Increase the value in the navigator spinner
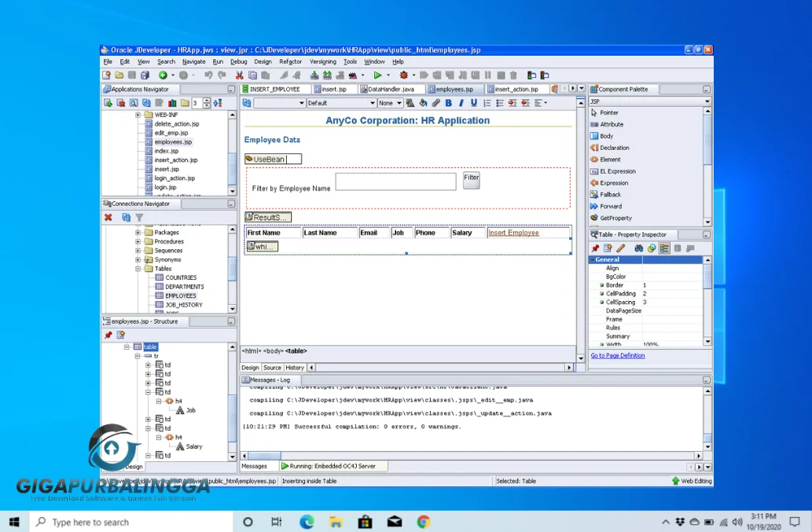 click(x=207, y=99)
